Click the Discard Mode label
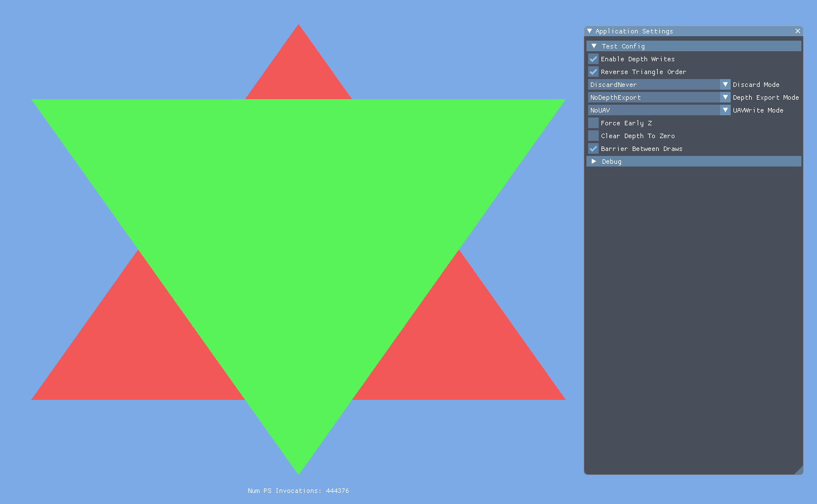This screenshot has height=504, width=817. pos(756,85)
